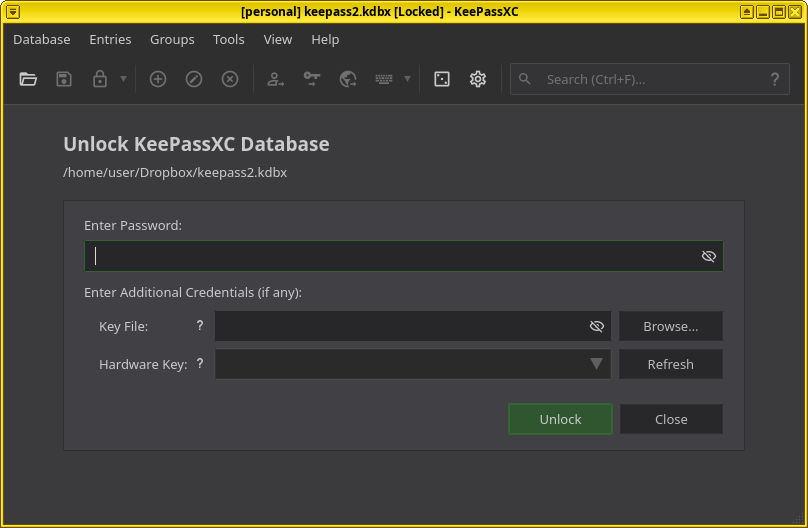The width and height of the screenshot is (808, 528).
Task: Expand the Auto-Type dropdown arrow
Action: click(408, 79)
